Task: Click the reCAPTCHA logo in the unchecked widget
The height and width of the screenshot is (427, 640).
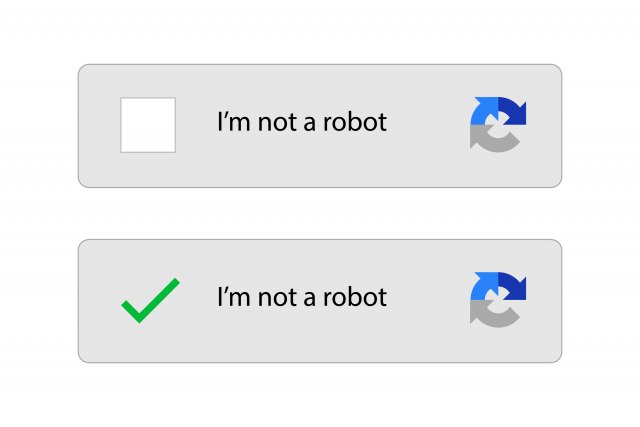Action: pos(497,125)
